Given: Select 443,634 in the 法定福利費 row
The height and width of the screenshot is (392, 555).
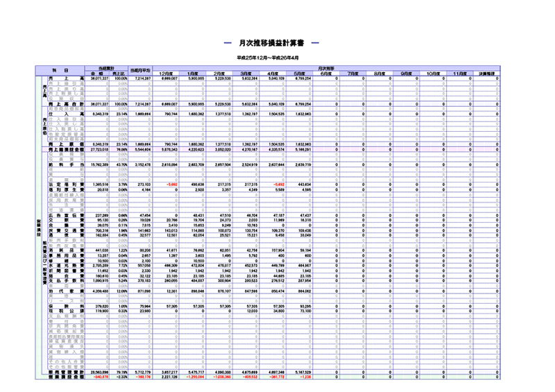Looking at the screenshot, I should point(305,185).
